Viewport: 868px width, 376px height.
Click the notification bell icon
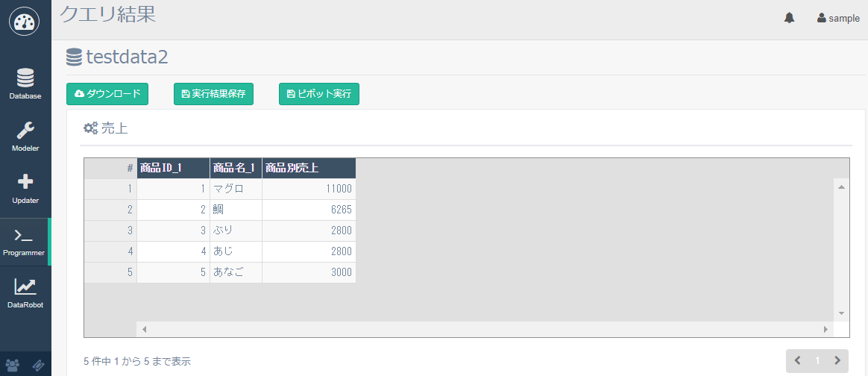tap(789, 19)
